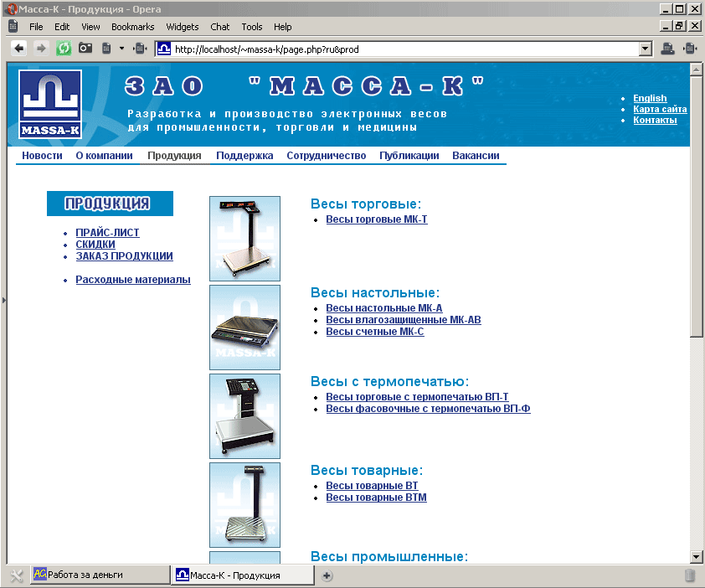
Task: Click the wrench tools icon in the tab bar
Action: (16, 575)
